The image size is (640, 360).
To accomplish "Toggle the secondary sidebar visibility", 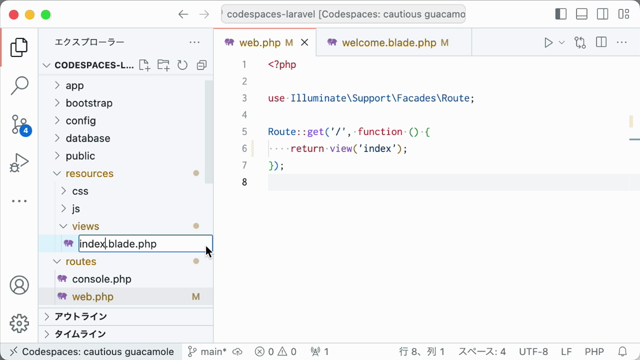I will [602, 14].
